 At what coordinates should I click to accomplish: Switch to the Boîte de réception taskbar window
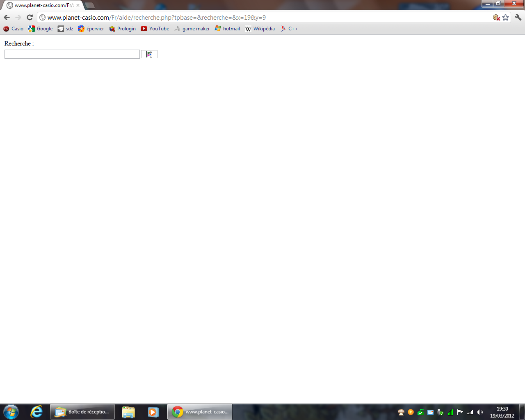point(82,412)
